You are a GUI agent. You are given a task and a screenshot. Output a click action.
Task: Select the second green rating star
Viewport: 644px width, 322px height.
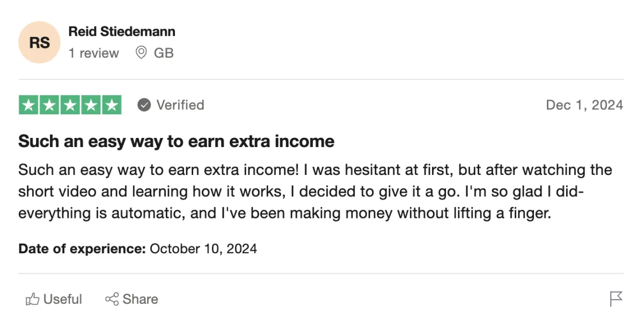point(49,105)
